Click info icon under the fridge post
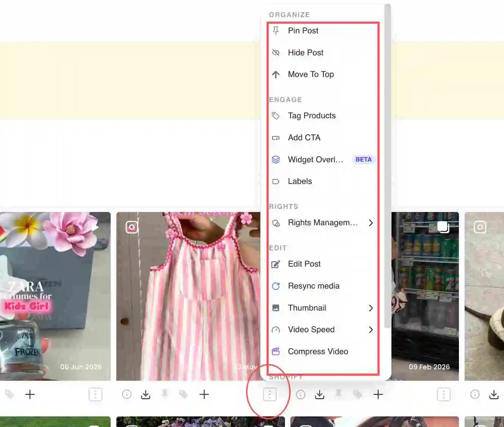Image resolution: width=504 pixels, height=427 pixels. click(301, 394)
